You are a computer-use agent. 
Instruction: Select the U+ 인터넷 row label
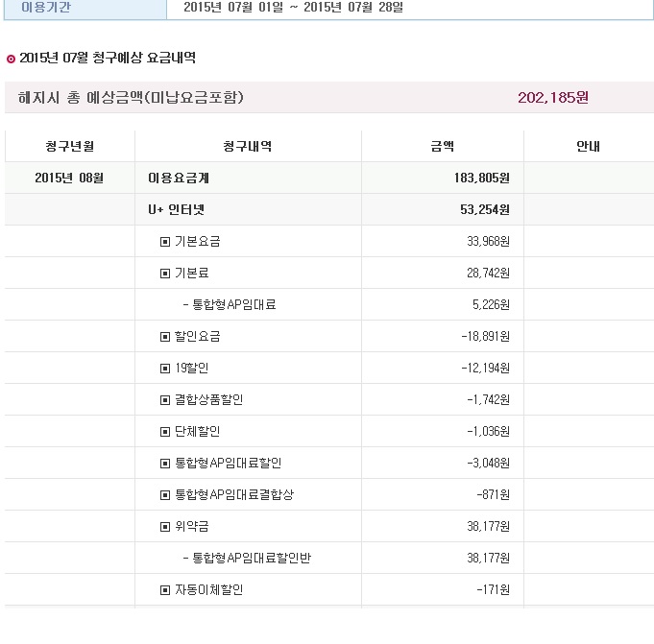pos(177,209)
